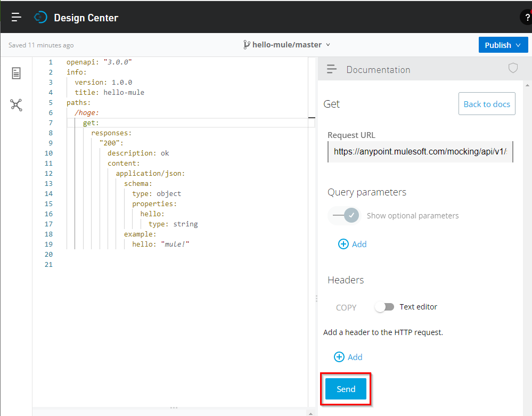The image size is (532, 416).
Task: Switch Headers to Text editor mode
Action: [384, 307]
